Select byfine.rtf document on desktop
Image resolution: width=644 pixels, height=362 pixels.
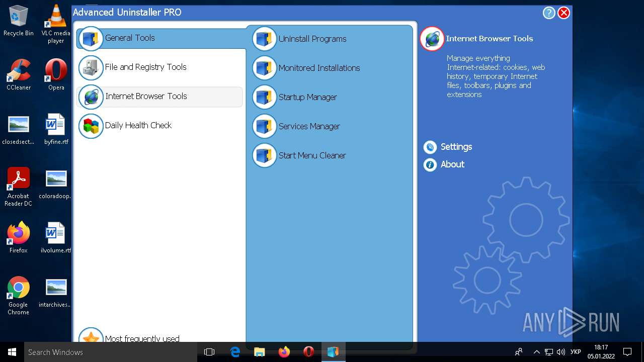pyautogui.click(x=56, y=130)
